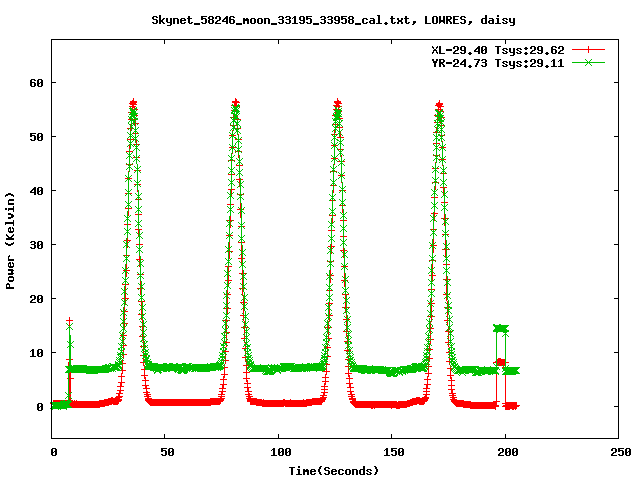The image size is (640, 480).
Task: Click the x-axis tick label 200
Action: 508,452
